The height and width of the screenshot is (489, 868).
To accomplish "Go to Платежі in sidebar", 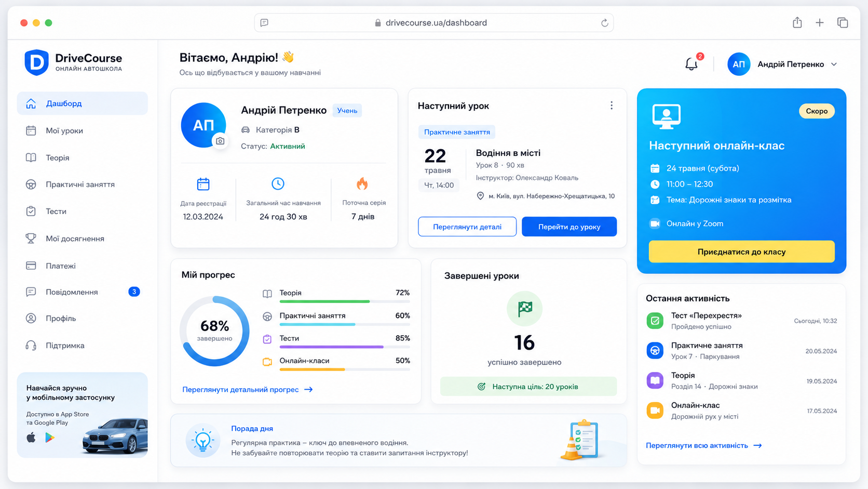I will click(83, 266).
